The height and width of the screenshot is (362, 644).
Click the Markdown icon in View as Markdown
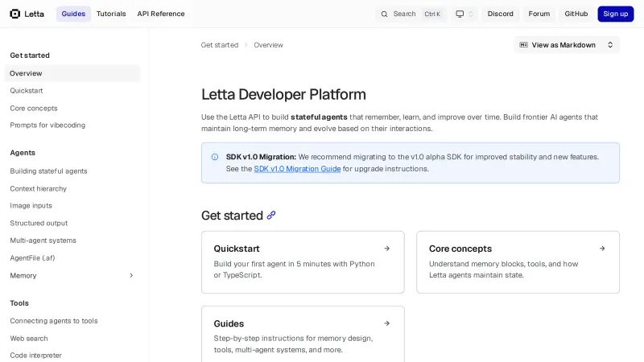point(524,45)
